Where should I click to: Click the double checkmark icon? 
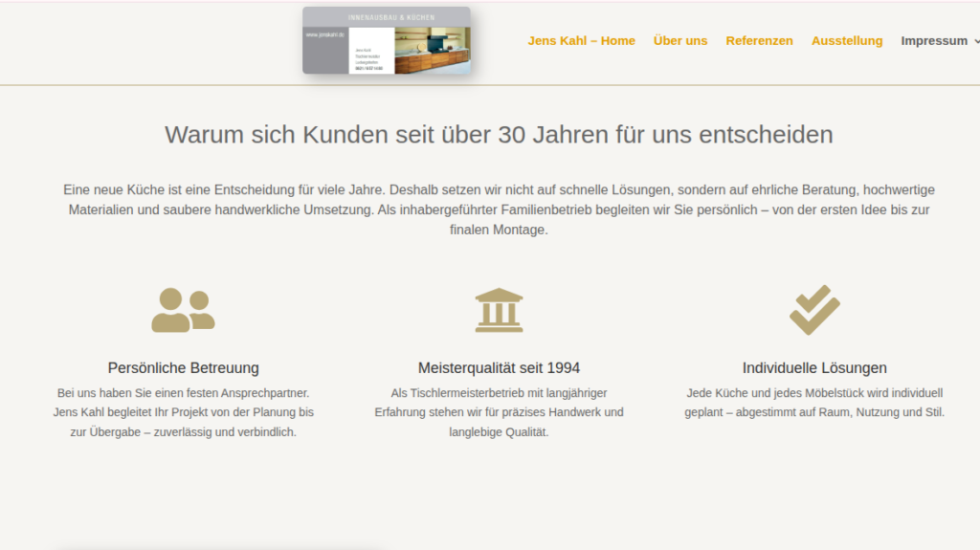click(814, 310)
